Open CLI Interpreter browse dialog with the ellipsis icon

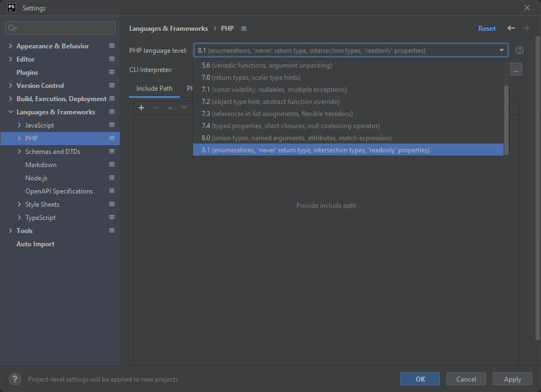(x=515, y=69)
